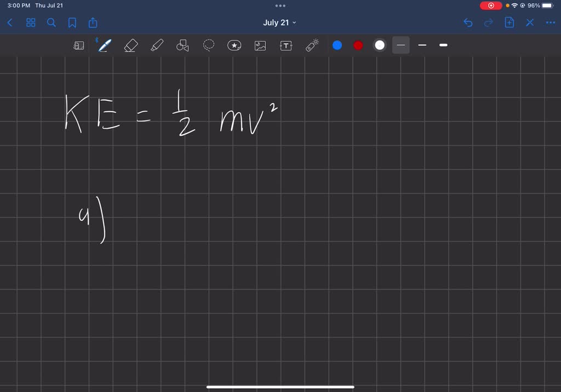Tap the home indicator bar
The width and height of the screenshot is (561, 392).
pos(280,387)
